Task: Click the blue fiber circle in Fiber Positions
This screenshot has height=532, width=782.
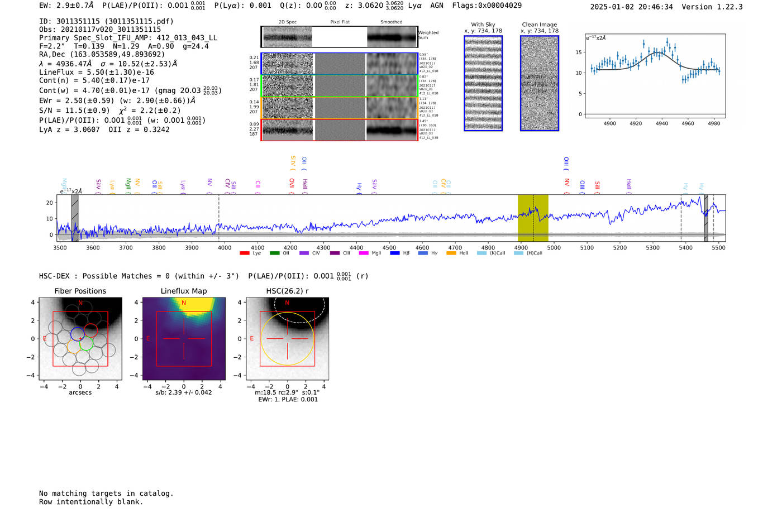Action: (78, 334)
